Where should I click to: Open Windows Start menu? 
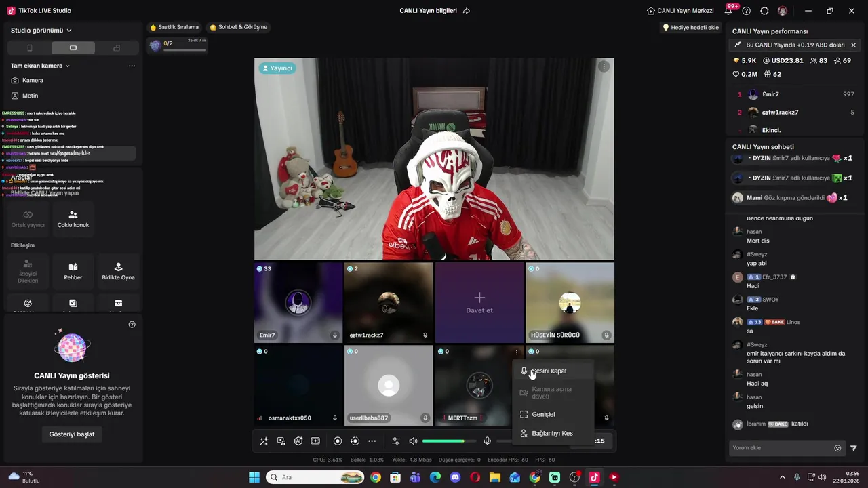coord(254,477)
